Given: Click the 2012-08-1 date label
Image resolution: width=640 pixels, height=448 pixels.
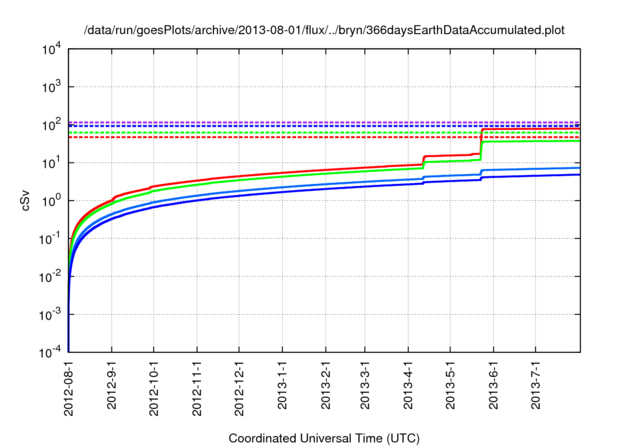Looking at the screenshot, I should [69, 388].
